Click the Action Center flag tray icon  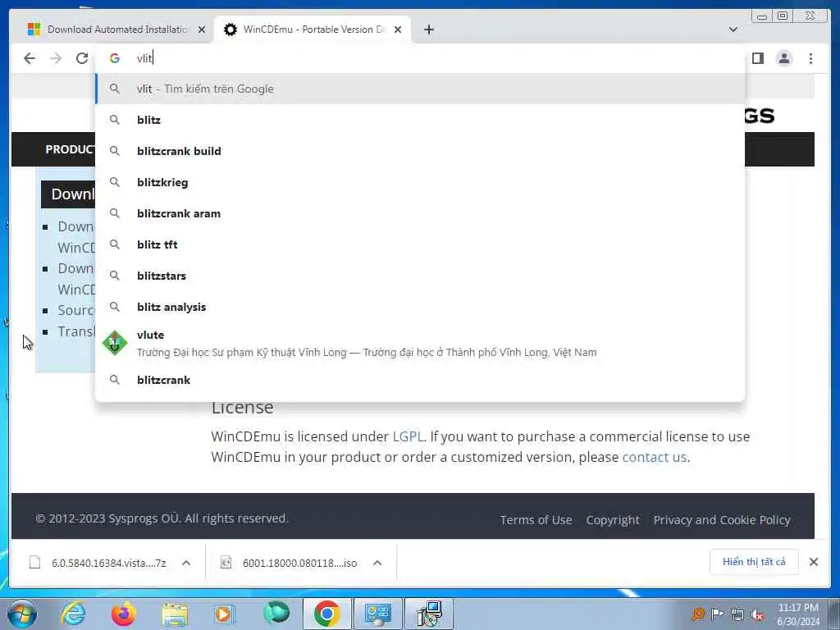pyautogui.click(x=717, y=614)
